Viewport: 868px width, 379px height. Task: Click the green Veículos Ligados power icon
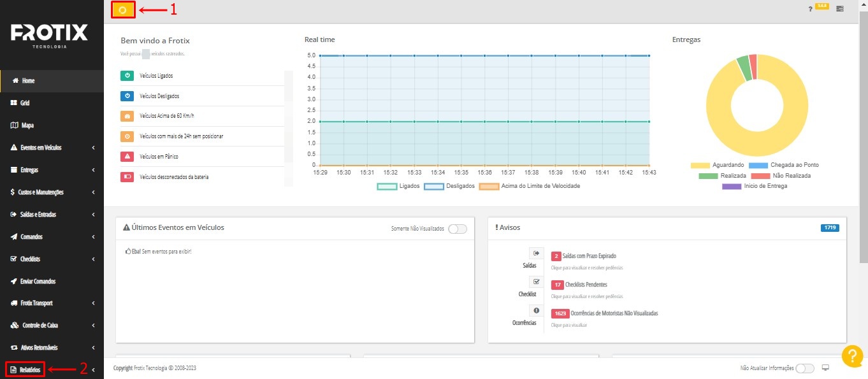coord(127,76)
